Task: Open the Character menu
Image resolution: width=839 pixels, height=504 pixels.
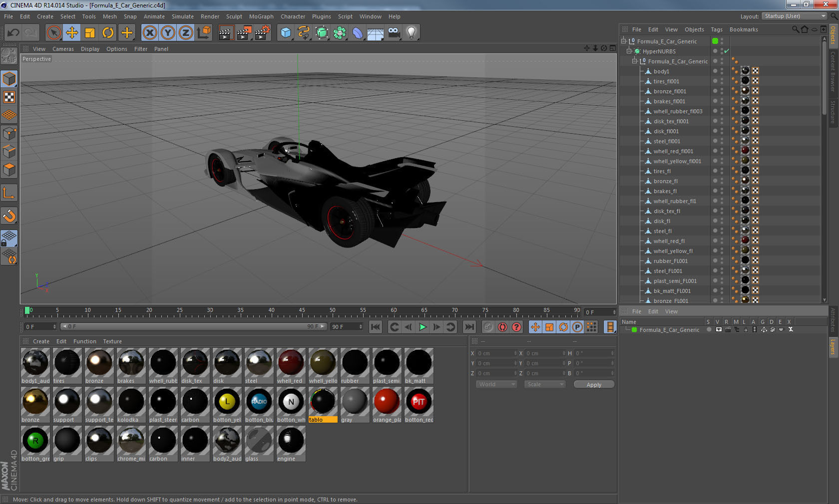Action: tap(293, 16)
